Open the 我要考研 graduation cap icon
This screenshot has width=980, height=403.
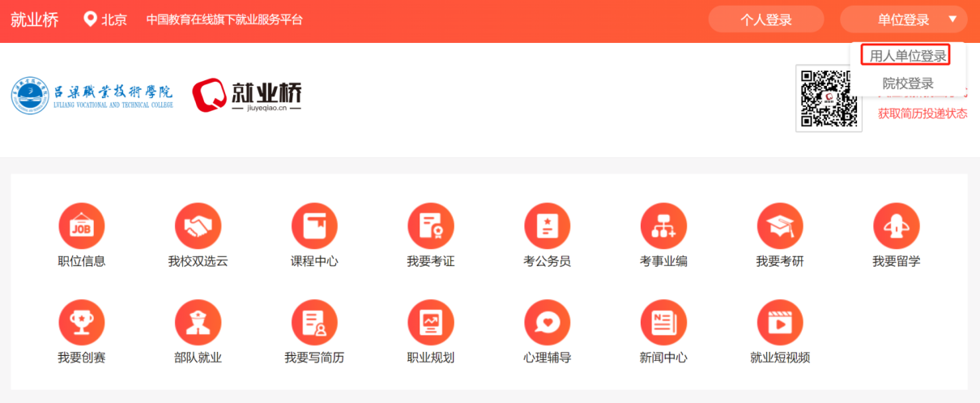pos(780,225)
